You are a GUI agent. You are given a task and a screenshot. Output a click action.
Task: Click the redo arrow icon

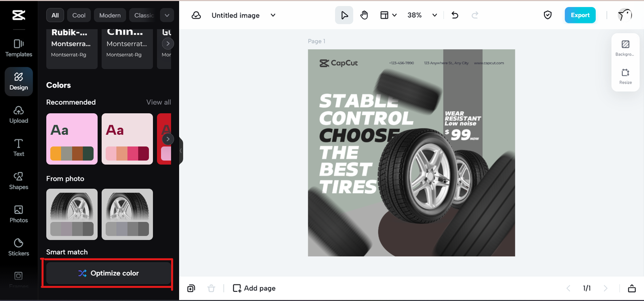[474, 15]
